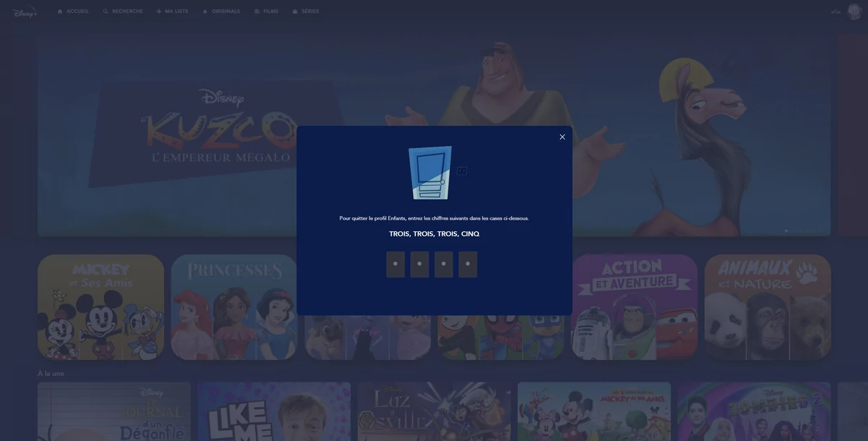Viewport: 868px width, 441px height.
Task: Open the Zombies 2 thumbnail
Action: (x=754, y=411)
